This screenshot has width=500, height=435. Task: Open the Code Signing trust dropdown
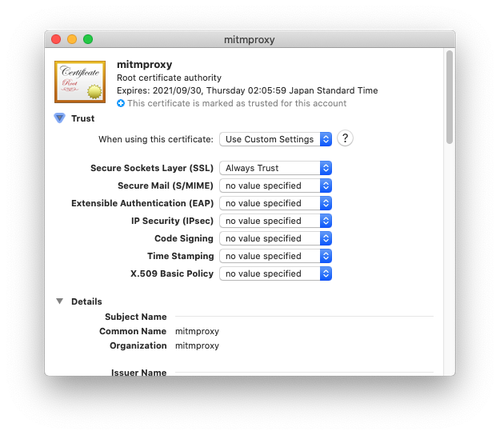(275, 238)
